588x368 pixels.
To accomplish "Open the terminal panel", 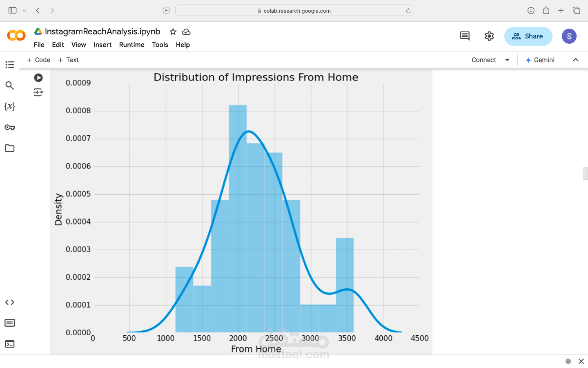I will coord(10,344).
